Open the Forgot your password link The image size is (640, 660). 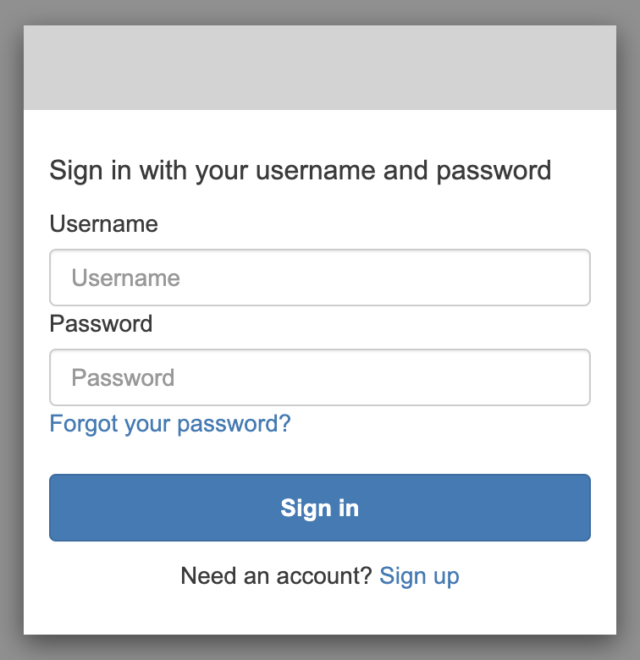coord(170,423)
